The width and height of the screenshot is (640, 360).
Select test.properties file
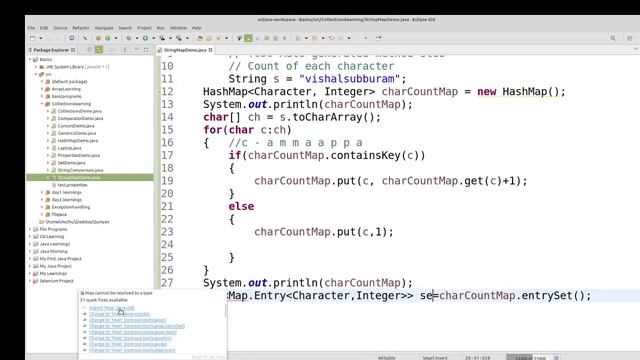pos(72,185)
